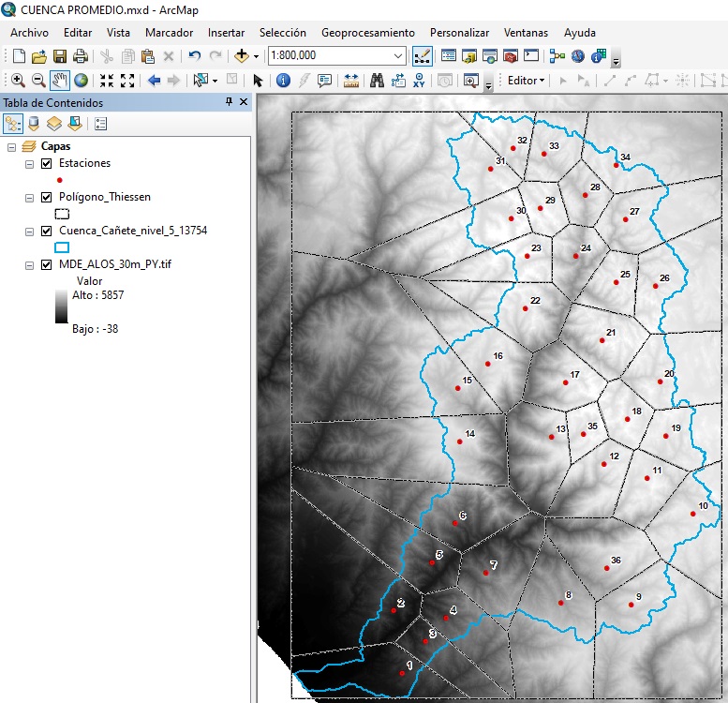Open the HTML Popup tool
This screenshot has height=703, width=728.
pos(324,81)
